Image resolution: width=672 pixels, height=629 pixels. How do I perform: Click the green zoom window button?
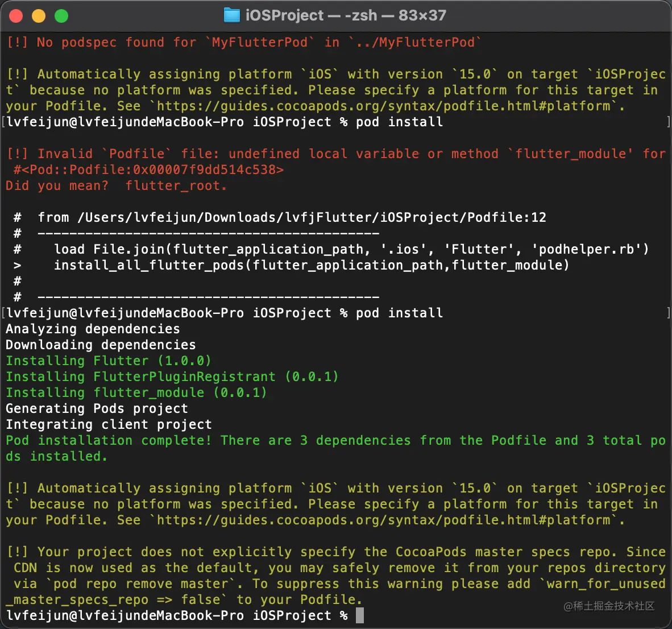coord(61,16)
